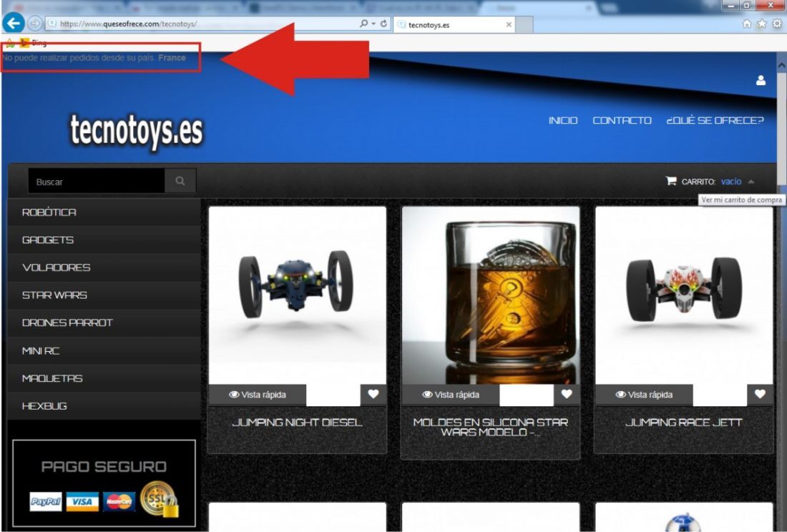Add Jumping Night Diesel to wishlist heart
The height and width of the screenshot is (532, 787).
(373, 395)
